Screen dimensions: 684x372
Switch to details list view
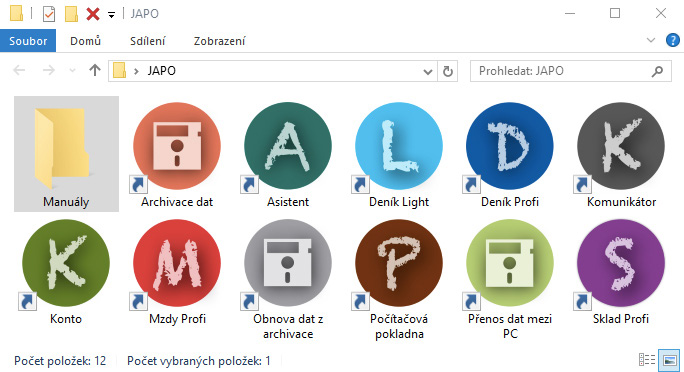click(647, 360)
